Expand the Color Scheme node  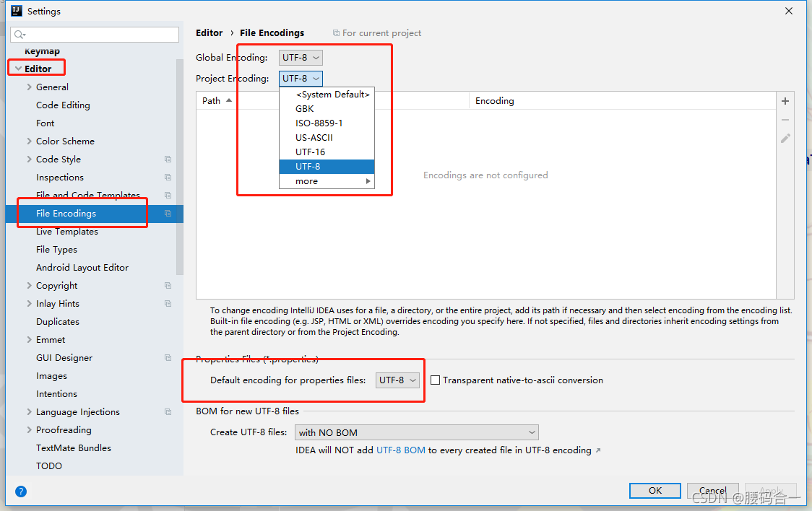pyautogui.click(x=29, y=141)
